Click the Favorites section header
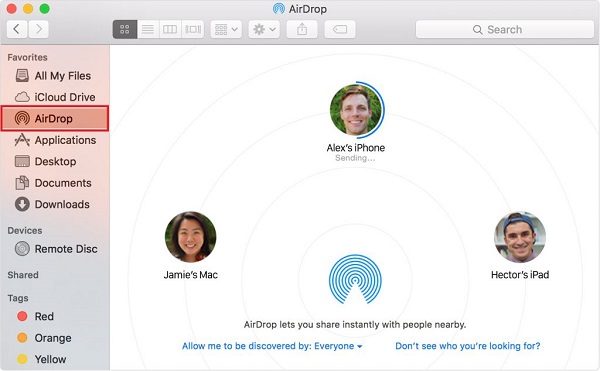The width and height of the screenshot is (600, 371). pyautogui.click(x=28, y=57)
